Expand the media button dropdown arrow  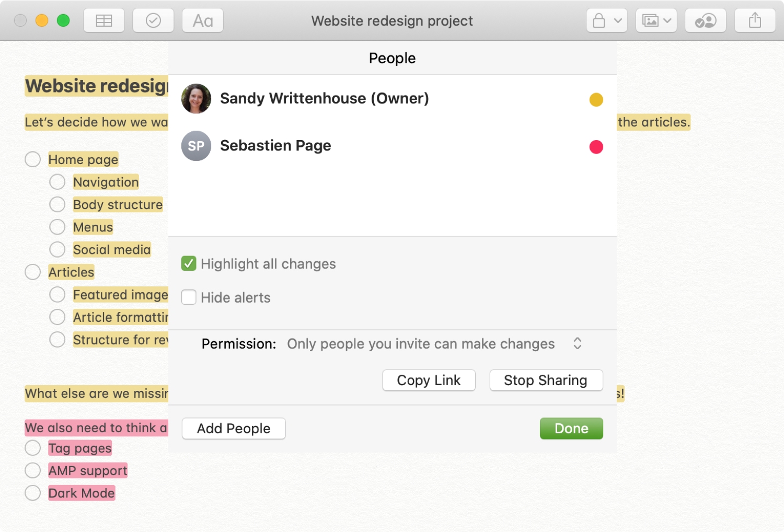click(x=667, y=21)
